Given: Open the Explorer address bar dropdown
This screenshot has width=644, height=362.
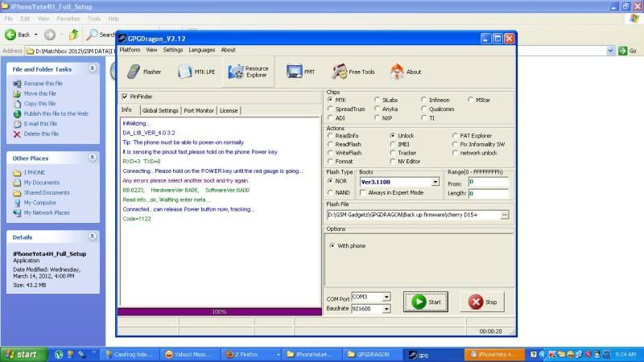Looking at the screenshot, I should click(x=610, y=51).
